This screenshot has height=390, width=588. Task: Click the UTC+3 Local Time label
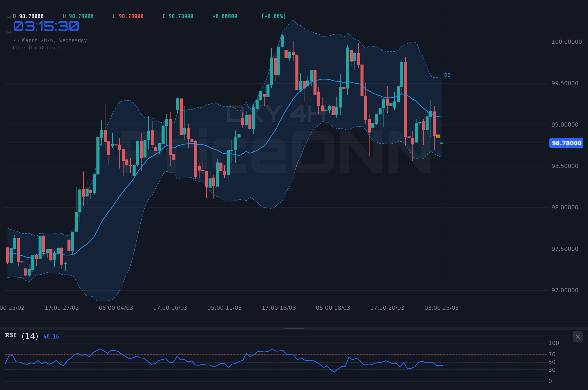pyautogui.click(x=36, y=48)
